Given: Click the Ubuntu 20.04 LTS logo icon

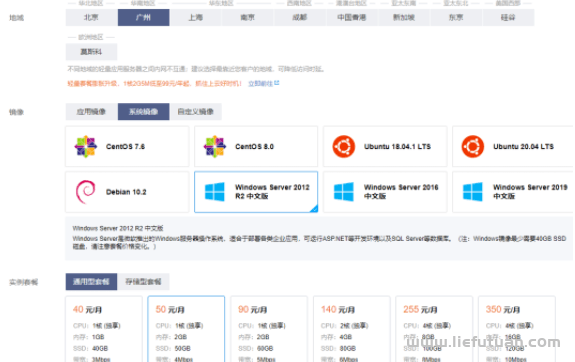Looking at the screenshot, I should 473,146.
